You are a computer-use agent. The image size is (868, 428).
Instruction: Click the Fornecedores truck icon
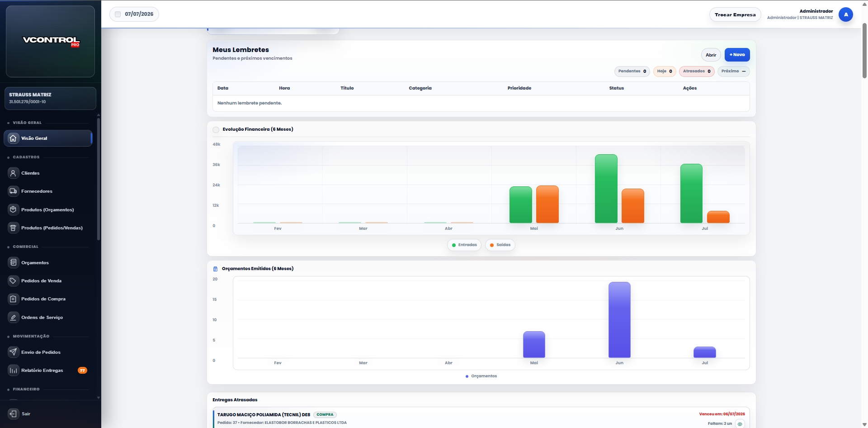pos(13,191)
